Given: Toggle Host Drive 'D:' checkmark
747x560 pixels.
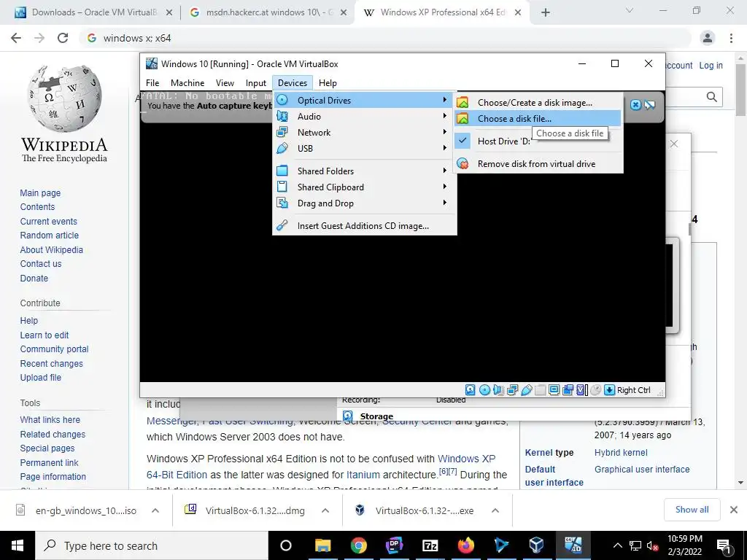Looking at the screenshot, I should coord(462,141).
